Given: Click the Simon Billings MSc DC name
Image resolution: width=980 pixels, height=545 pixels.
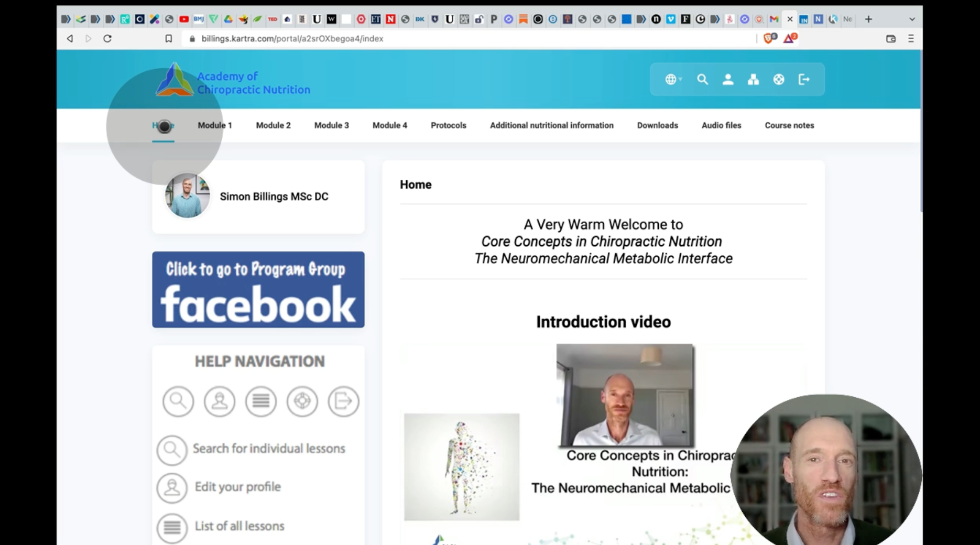Looking at the screenshot, I should (x=274, y=197).
